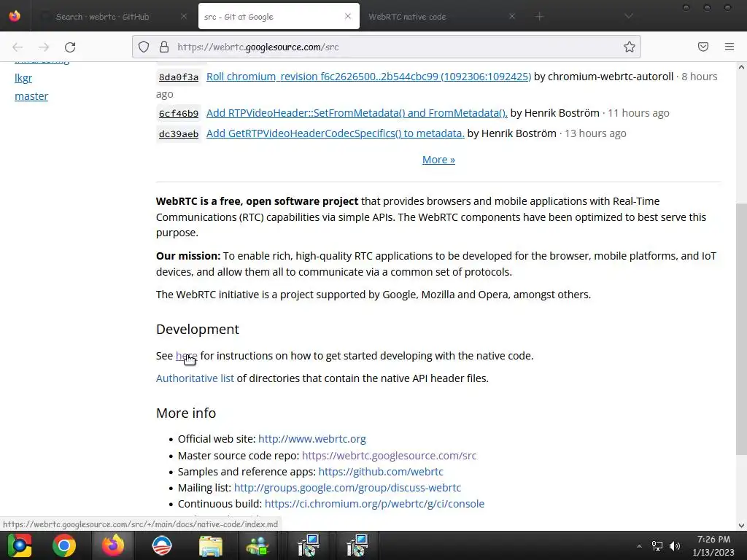Screen dimensions: 747x560
Task: Open the master branch link
Action: click(x=31, y=96)
